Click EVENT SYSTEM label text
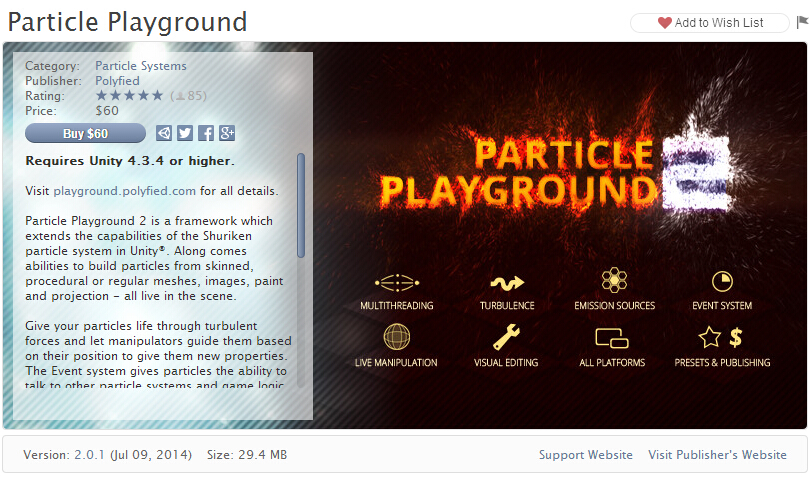Viewport: 810px width, 477px height. 722,305
